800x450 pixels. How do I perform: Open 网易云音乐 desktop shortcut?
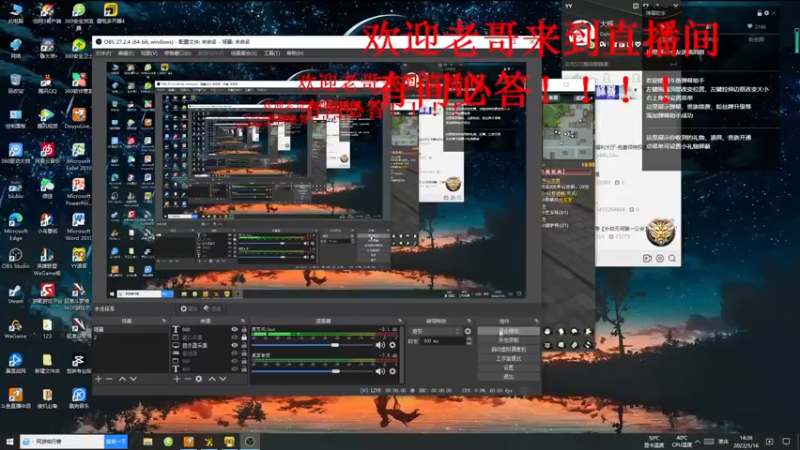(47, 153)
